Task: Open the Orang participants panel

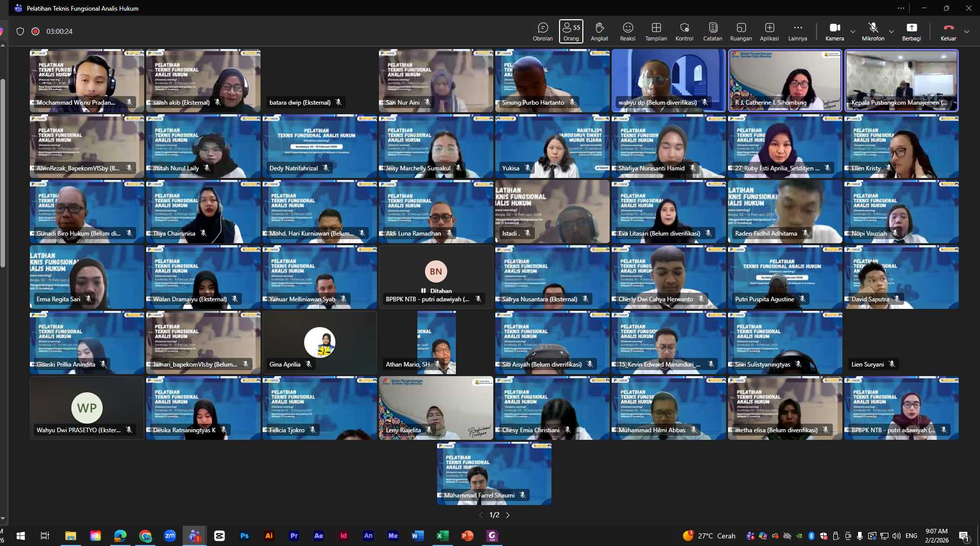Action: (x=571, y=31)
